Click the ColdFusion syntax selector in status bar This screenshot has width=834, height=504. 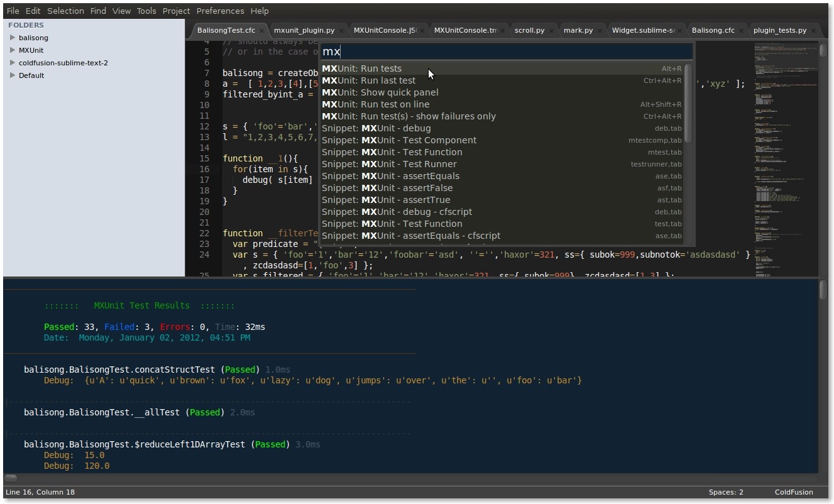794,492
